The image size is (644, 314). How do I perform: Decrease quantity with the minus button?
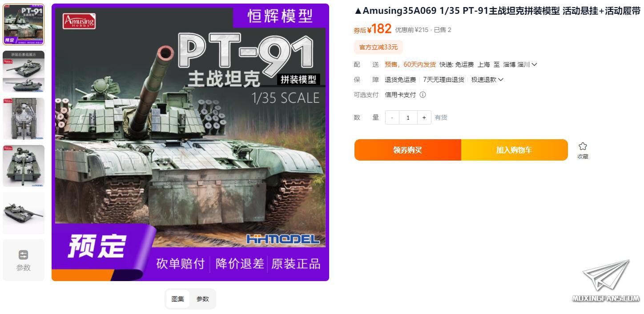click(392, 117)
